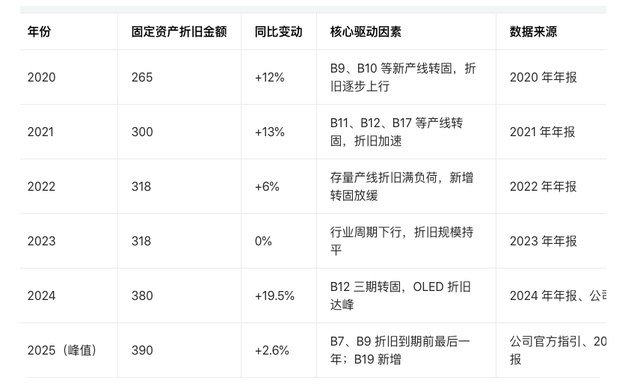
Task: Select the depreciation value 300
Action: pyautogui.click(x=142, y=132)
